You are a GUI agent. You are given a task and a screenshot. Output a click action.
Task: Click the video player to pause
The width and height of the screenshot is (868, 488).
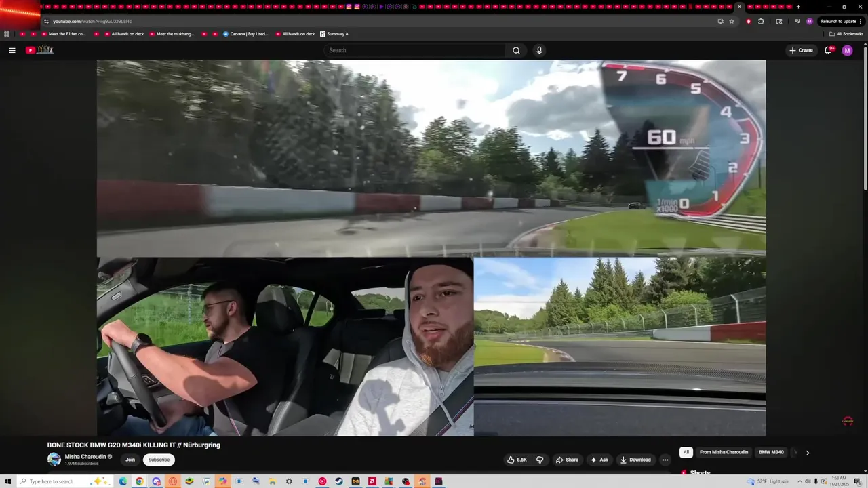[431, 247]
